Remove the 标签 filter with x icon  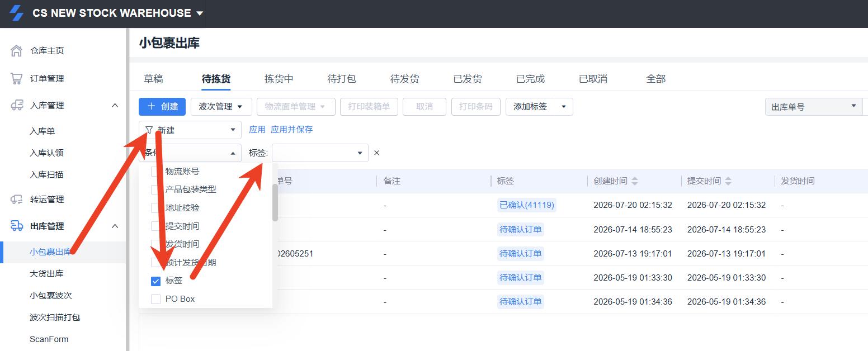point(376,153)
